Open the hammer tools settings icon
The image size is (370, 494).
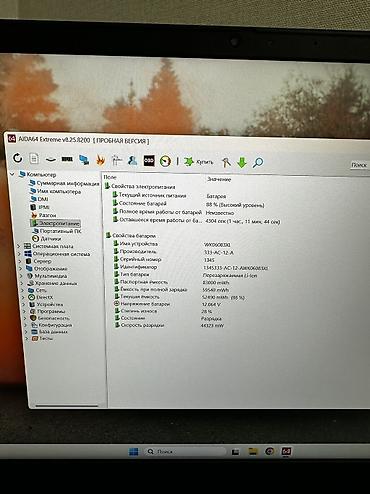226,163
